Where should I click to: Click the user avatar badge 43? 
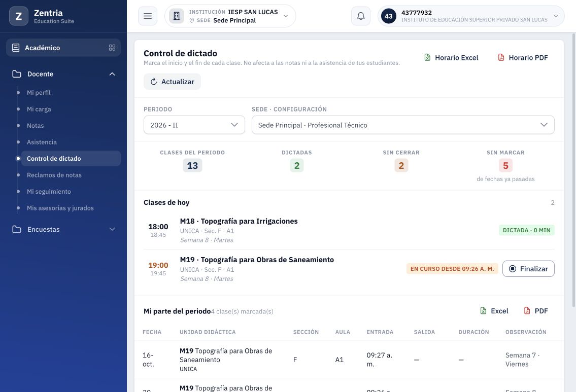(x=389, y=16)
